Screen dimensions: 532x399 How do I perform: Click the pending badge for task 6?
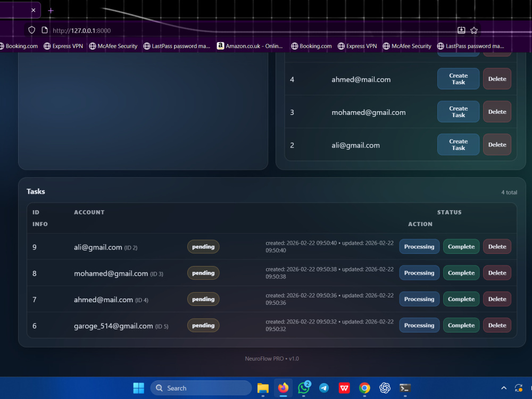(203, 326)
